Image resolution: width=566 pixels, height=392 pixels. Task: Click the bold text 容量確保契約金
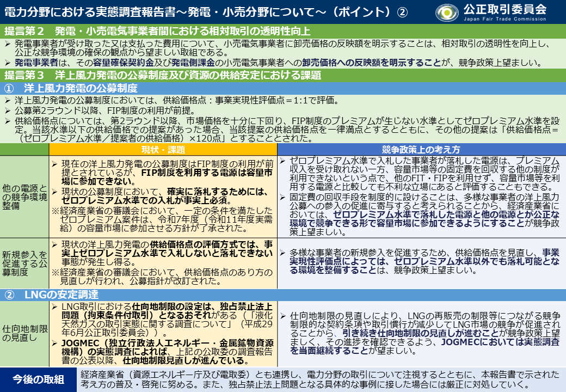[124, 63]
